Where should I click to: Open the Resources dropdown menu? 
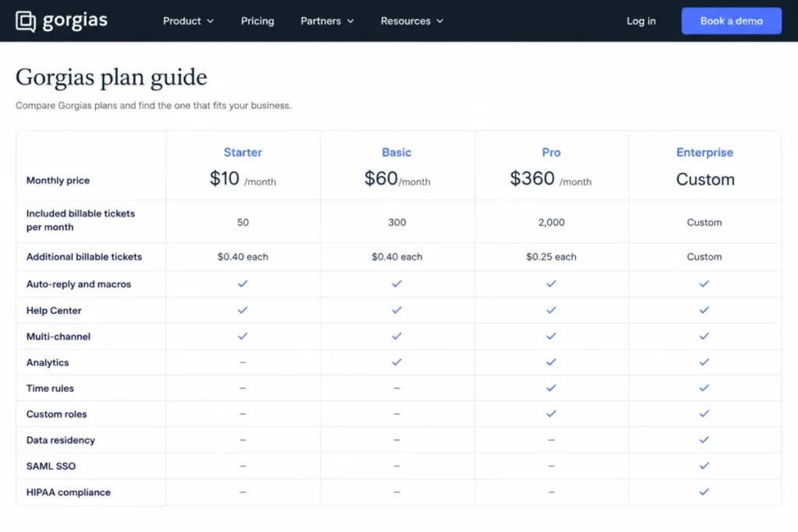[x=411, y=21]
